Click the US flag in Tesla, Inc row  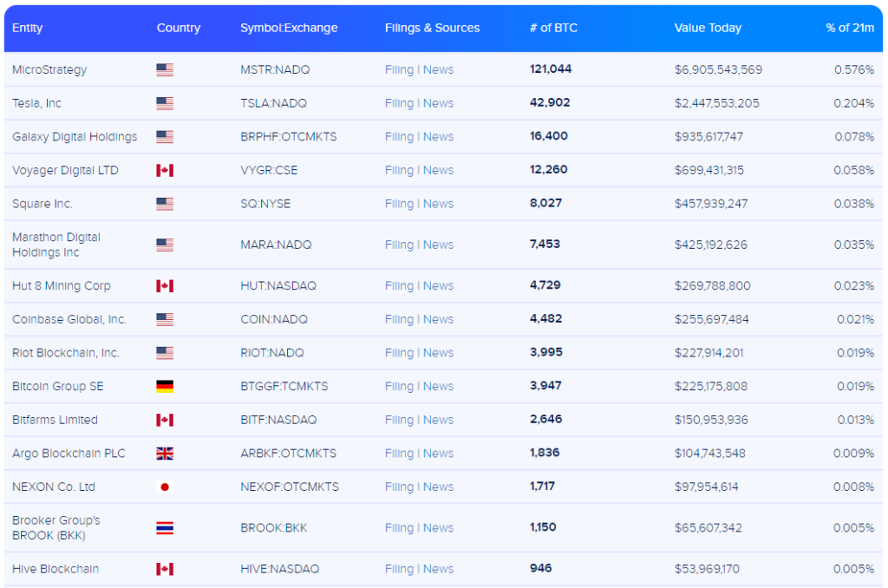(165, 103)
